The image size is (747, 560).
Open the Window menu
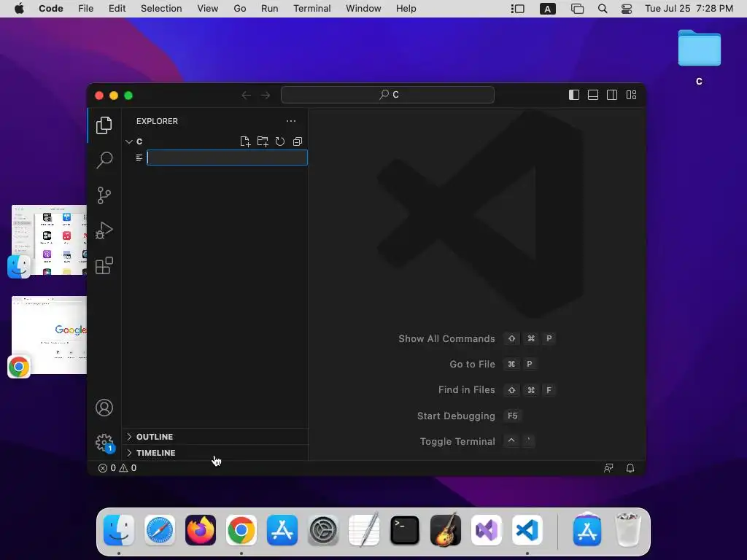pos(363,9)
